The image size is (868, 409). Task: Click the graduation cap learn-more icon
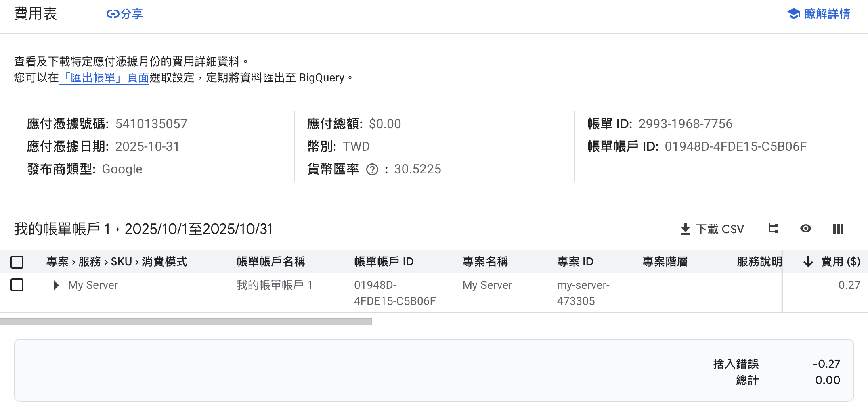click(793, 14)
